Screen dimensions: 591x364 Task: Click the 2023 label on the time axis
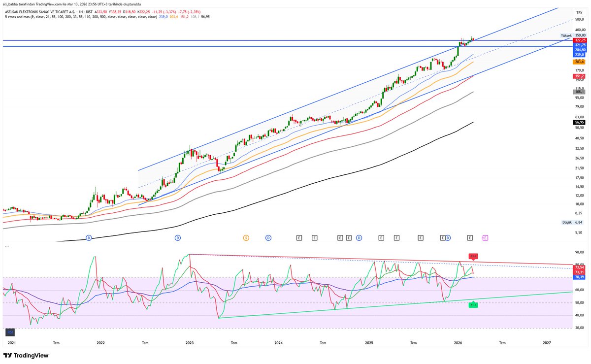190,342
